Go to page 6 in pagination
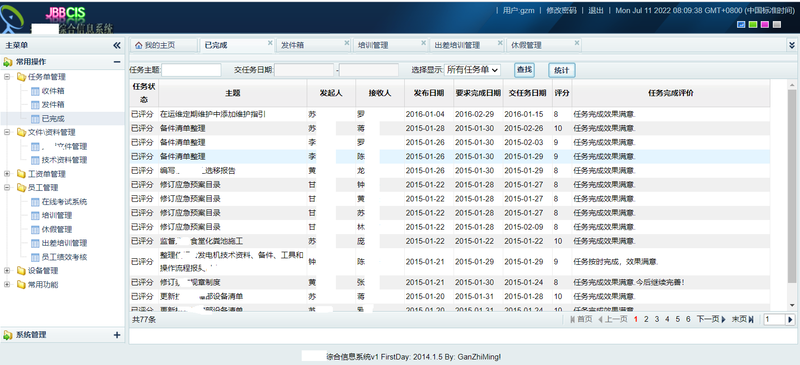Screen dimensions: 800x365 (688, 320)
